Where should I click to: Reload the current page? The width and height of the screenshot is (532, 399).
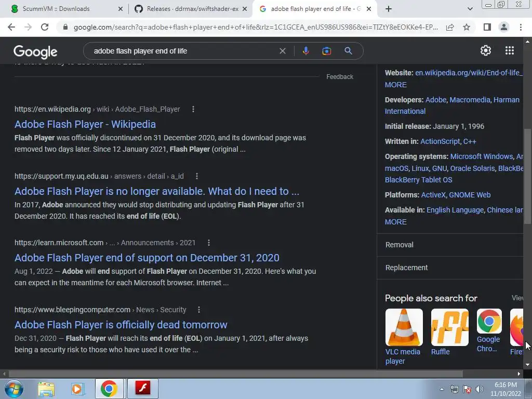[x=45, y=27]
